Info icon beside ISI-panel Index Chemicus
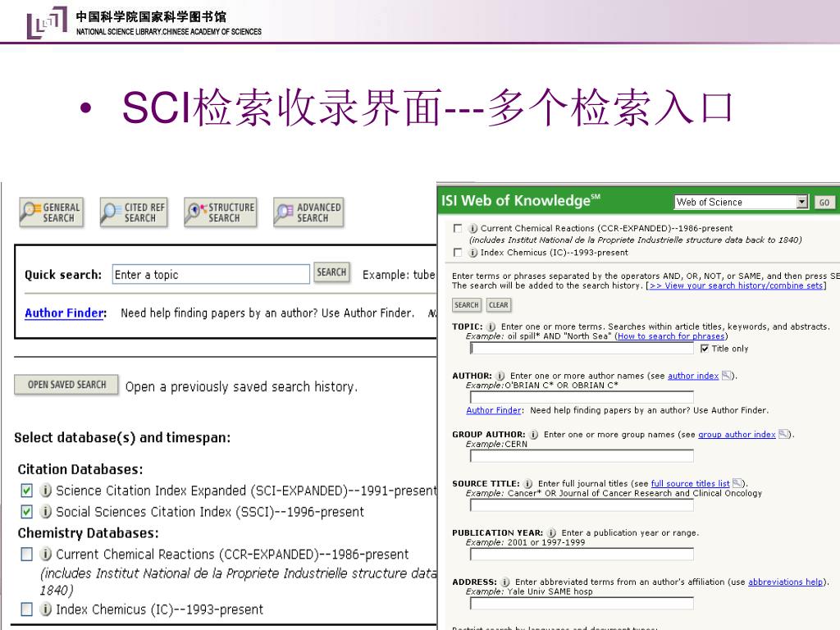Image resolution: width=840 pixels, height=630 pixels. pyautogui.click(x=473, y=253)
